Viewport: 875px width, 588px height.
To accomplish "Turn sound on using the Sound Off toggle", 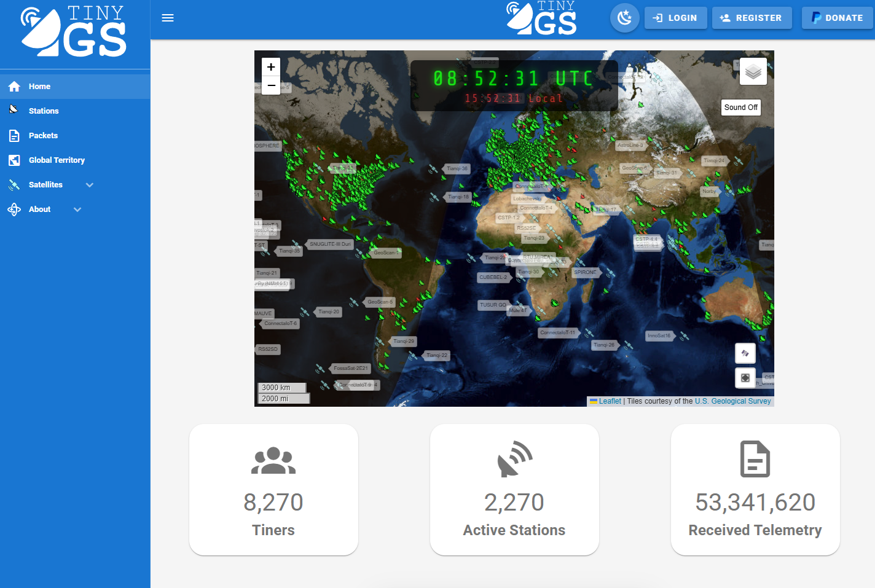I will [740, 108].
